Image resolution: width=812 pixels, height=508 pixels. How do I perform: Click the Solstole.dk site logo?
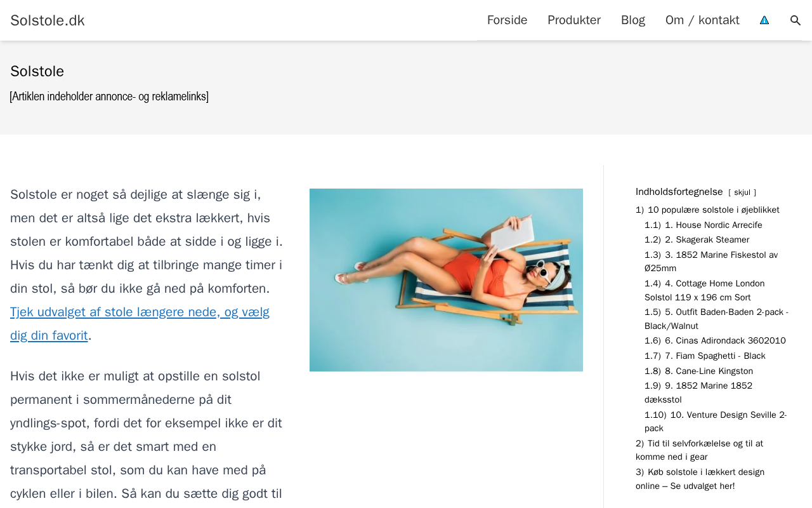(48, 20)
